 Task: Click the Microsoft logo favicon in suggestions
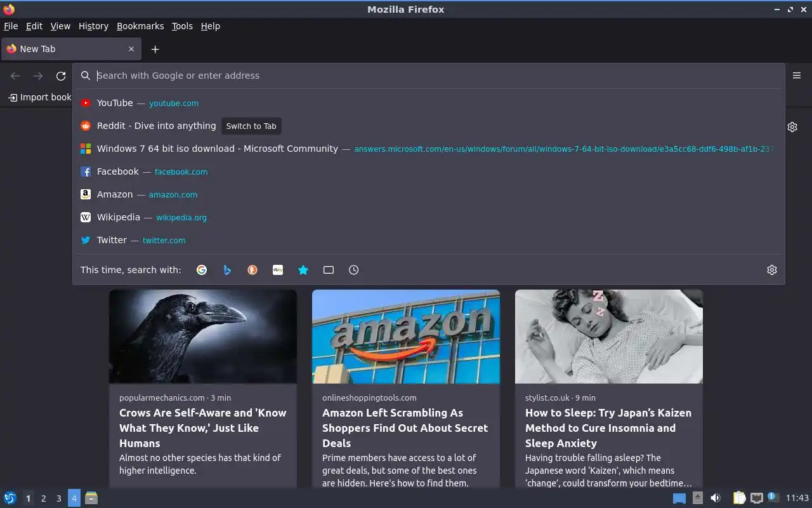pyautogui.click(x=86, y=149)
